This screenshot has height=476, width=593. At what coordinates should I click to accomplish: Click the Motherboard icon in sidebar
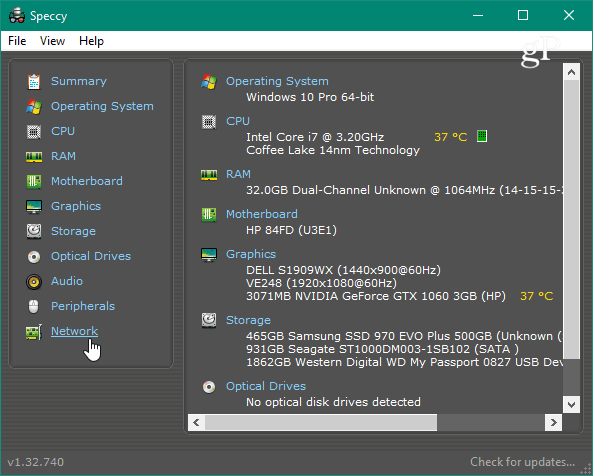pos(34,181)
